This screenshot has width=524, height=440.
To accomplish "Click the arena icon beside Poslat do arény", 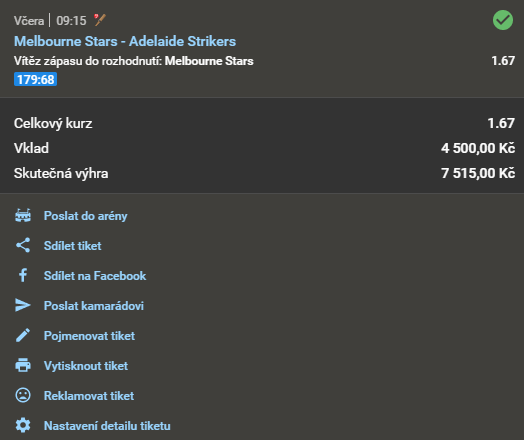I will 23,215.
